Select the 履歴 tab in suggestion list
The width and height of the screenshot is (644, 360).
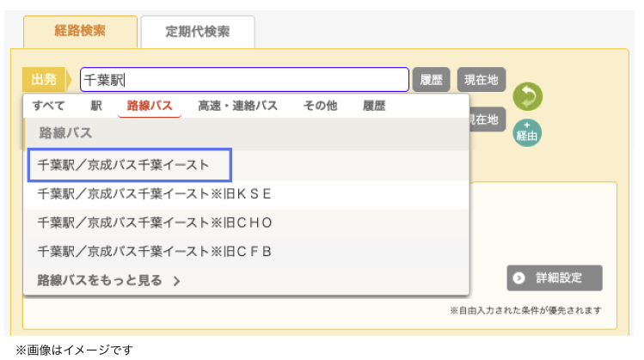tap(374, 106)
